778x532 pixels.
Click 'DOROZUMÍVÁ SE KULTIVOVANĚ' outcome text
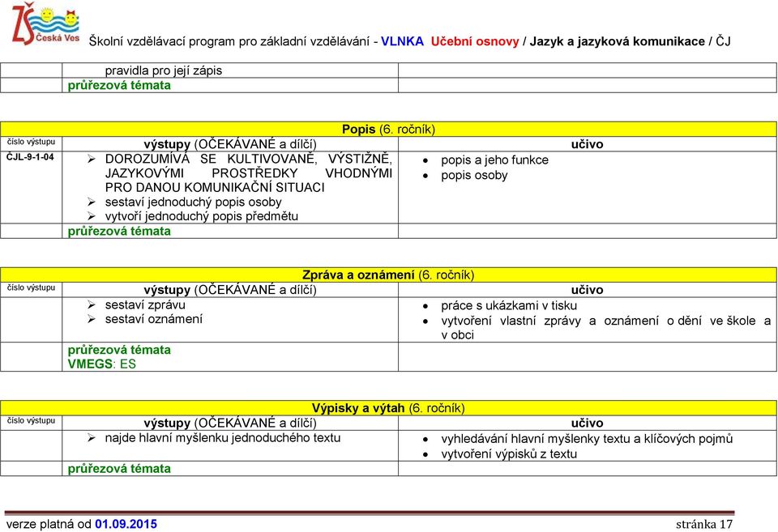click(x=211, y=160)
